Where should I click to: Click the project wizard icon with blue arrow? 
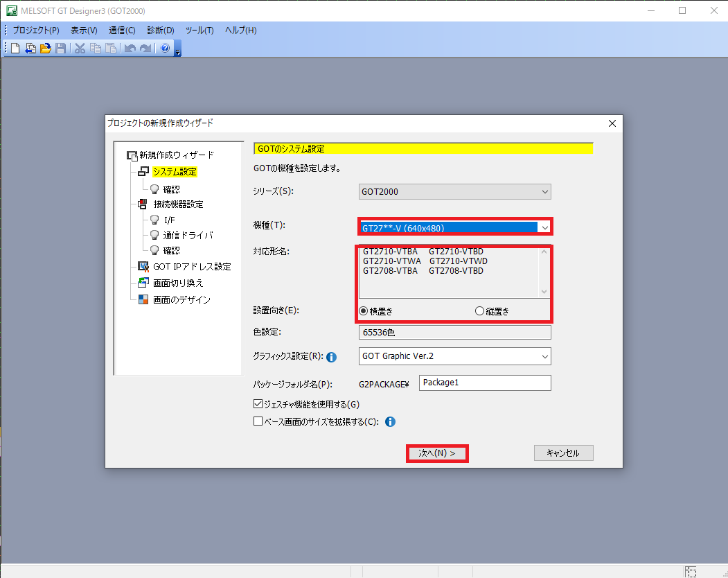[30, 49]
